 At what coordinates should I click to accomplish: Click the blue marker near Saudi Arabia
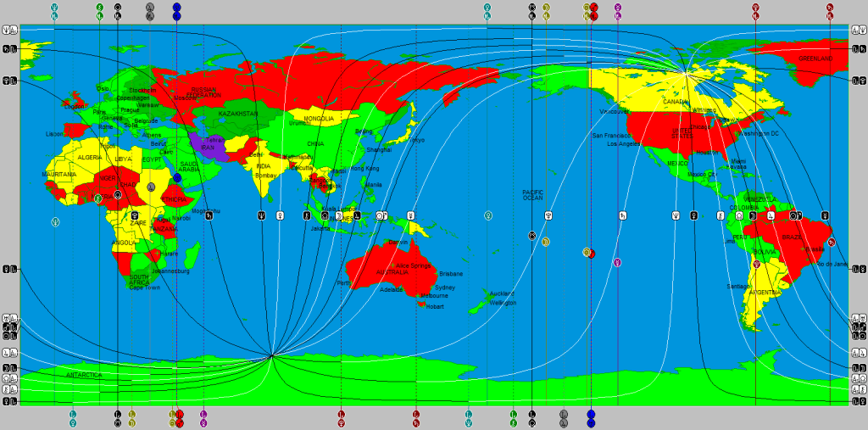tap(176, 177)
